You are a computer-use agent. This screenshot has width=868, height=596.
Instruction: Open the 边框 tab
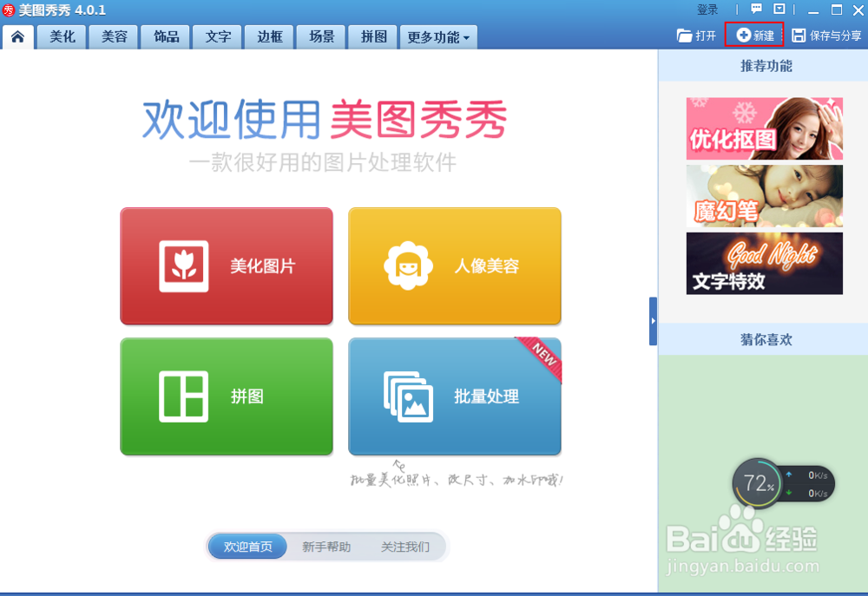pyautogui.click(x=270, y=37)
